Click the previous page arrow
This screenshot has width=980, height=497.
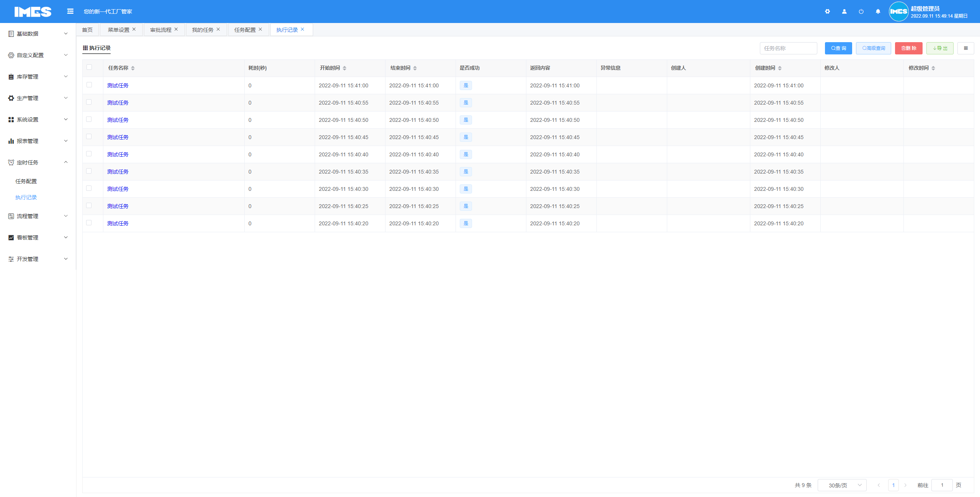(x=879, y=485)
